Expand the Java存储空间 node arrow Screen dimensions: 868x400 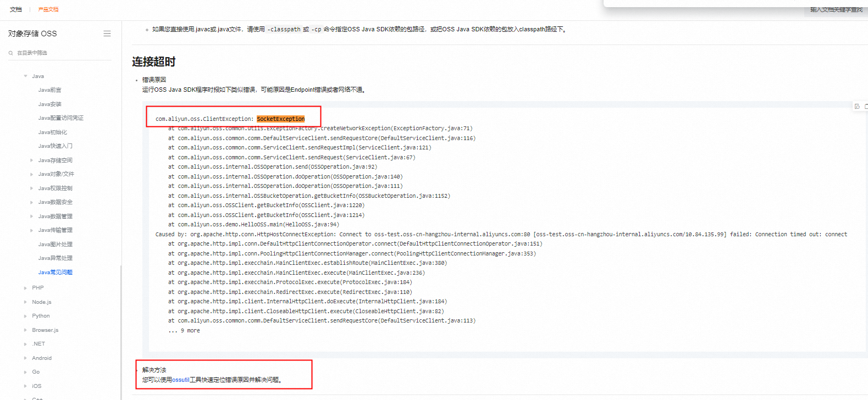[31, 160]
